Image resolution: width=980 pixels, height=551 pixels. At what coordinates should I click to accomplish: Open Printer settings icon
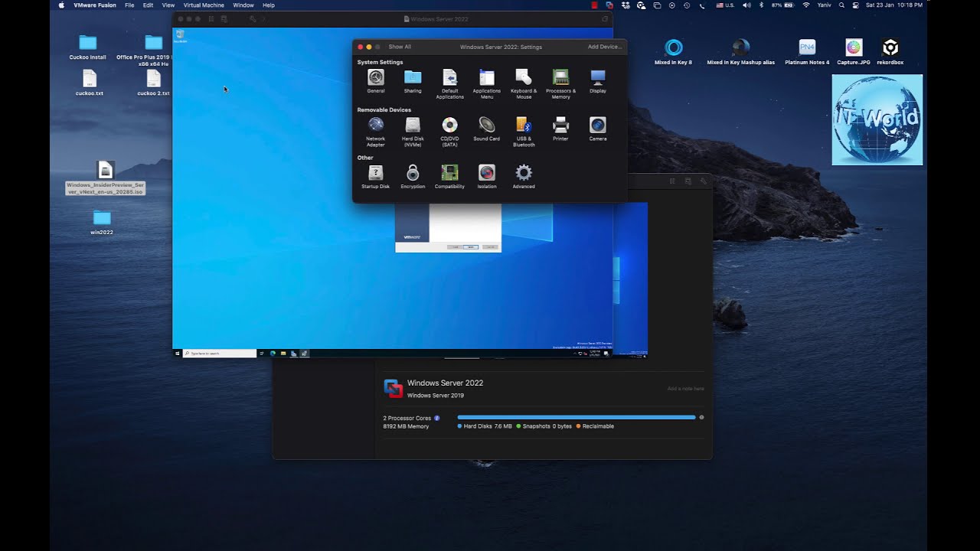coord(561,125)
